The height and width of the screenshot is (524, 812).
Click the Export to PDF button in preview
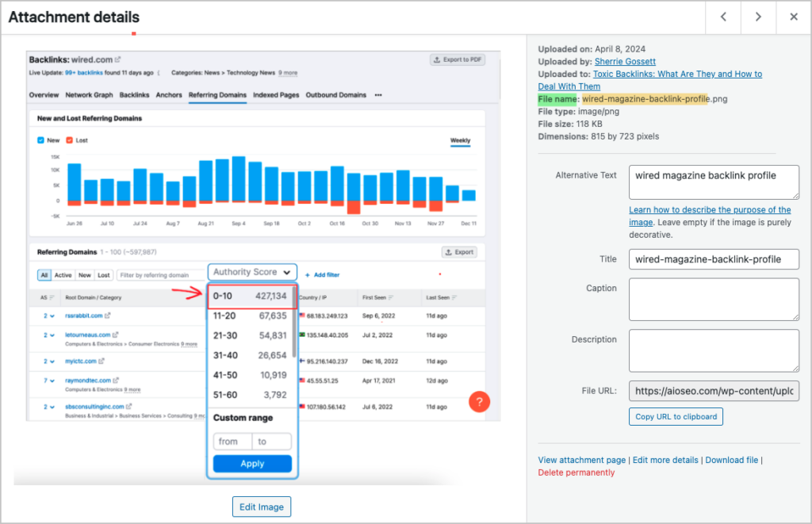pos(458,59)
